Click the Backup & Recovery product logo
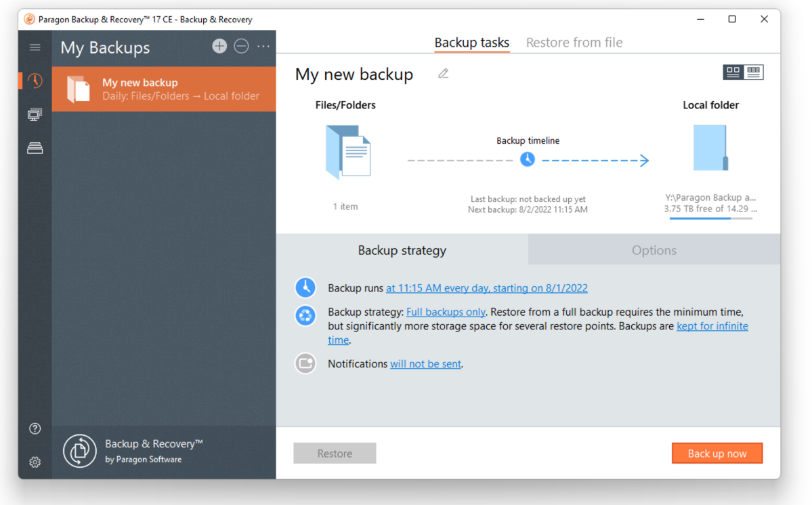This screenshot has height=505, width=812. [x=80, y=451]
